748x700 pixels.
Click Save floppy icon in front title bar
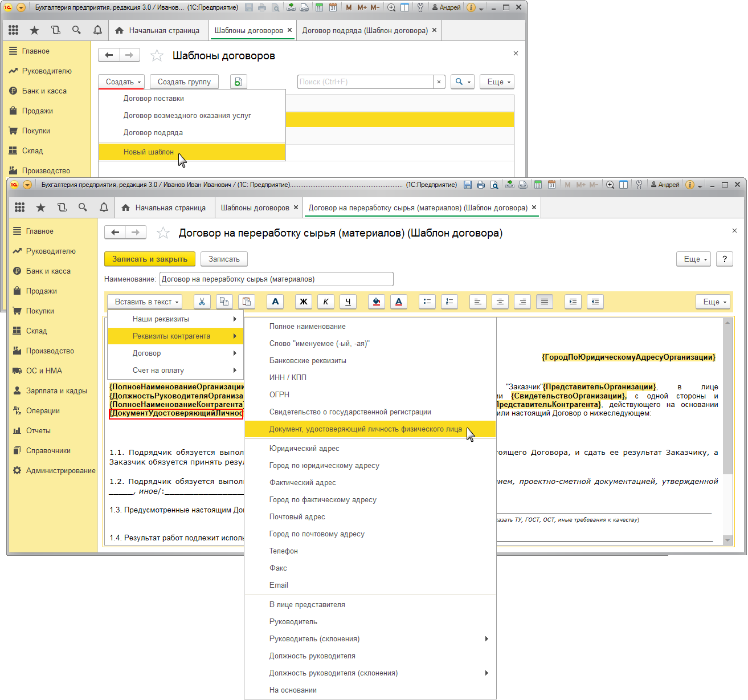(468, 185)
